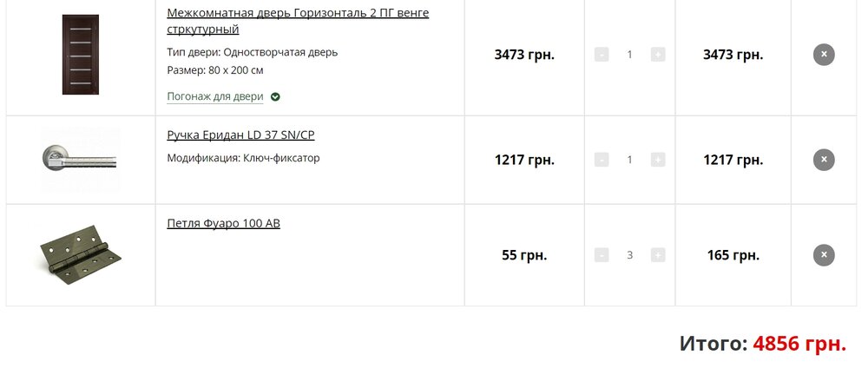Add one more Петля Фуаро hinge
The width and height of the screenshot is (868, 368).
(658, 255)
